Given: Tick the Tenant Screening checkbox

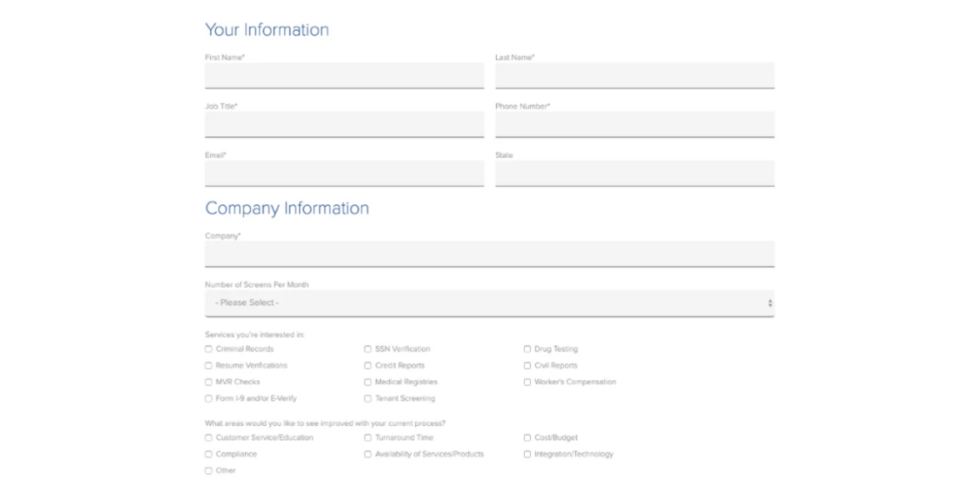Looking at the screenshot, I should click(368, 398).
